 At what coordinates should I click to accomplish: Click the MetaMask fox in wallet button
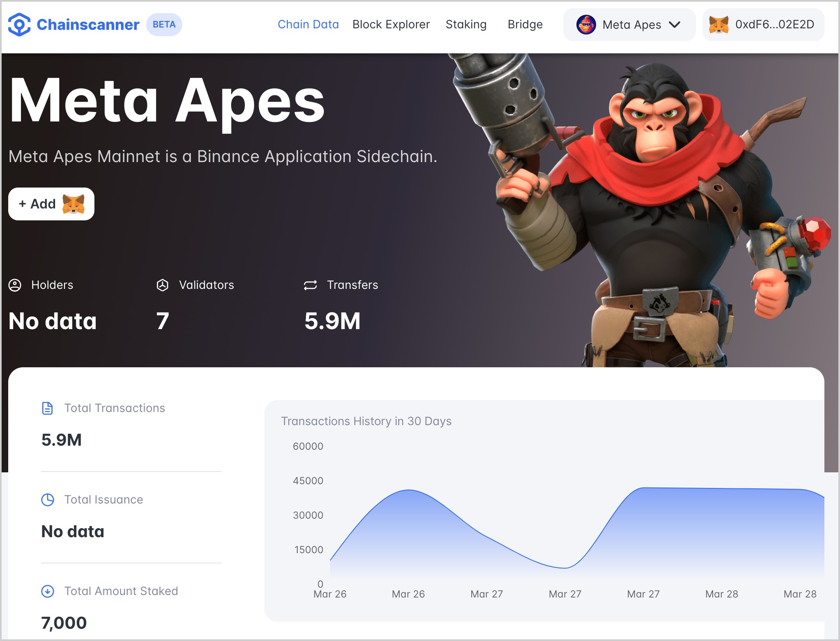click(719, 25)
